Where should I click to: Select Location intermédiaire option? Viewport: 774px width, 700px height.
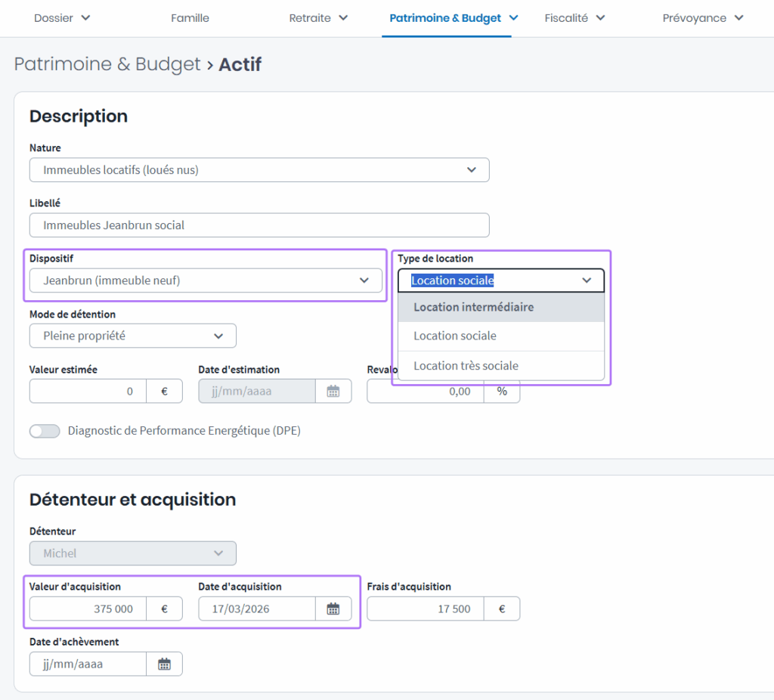coord(501,307)
